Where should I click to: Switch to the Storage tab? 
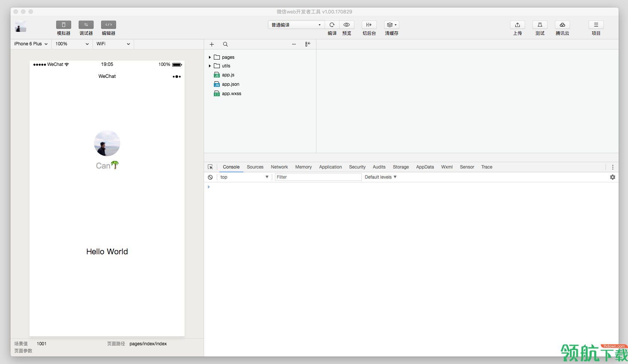pos(401,167)
